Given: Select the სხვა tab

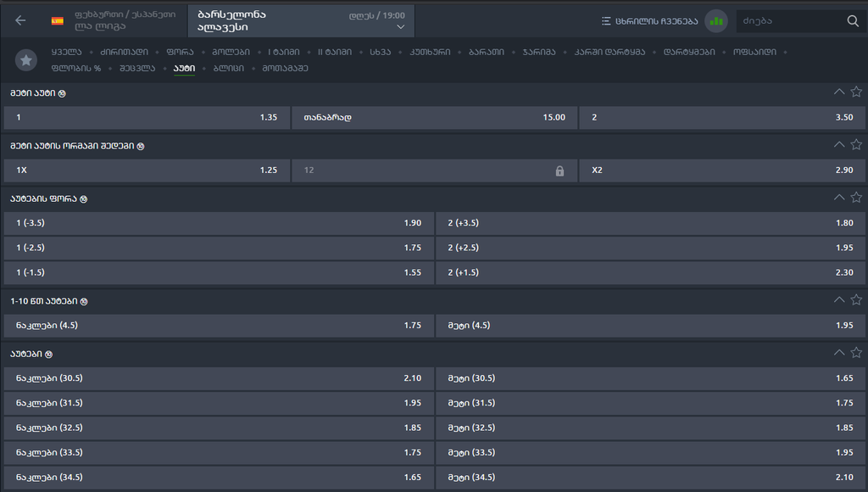Looking at the screenshot, I should point(381,52).
